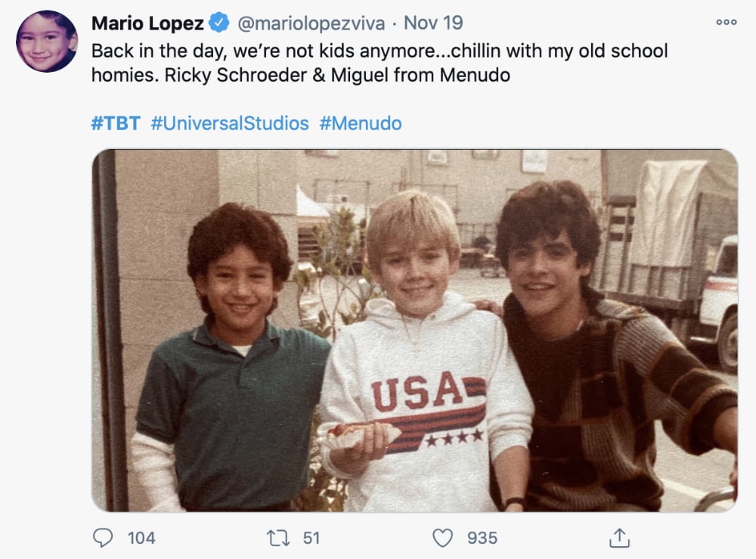
Task: Click the retweet count 51
Action: [311, 538]
